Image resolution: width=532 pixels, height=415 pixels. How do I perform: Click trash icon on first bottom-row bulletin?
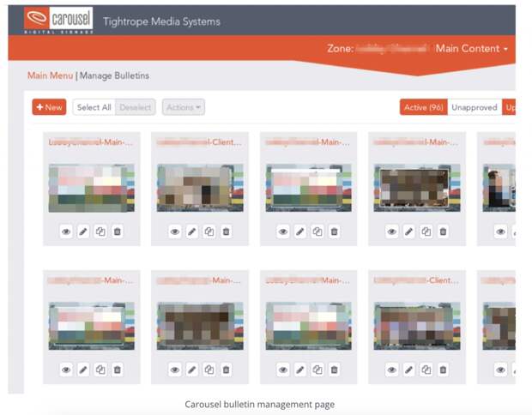[118, 370]
